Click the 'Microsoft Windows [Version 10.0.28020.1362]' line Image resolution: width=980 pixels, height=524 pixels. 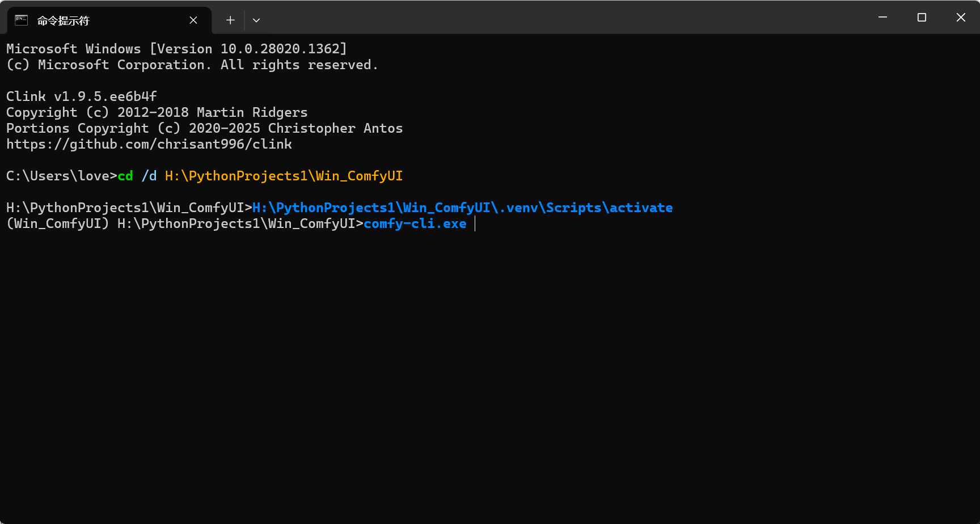[x=176, y=49]
